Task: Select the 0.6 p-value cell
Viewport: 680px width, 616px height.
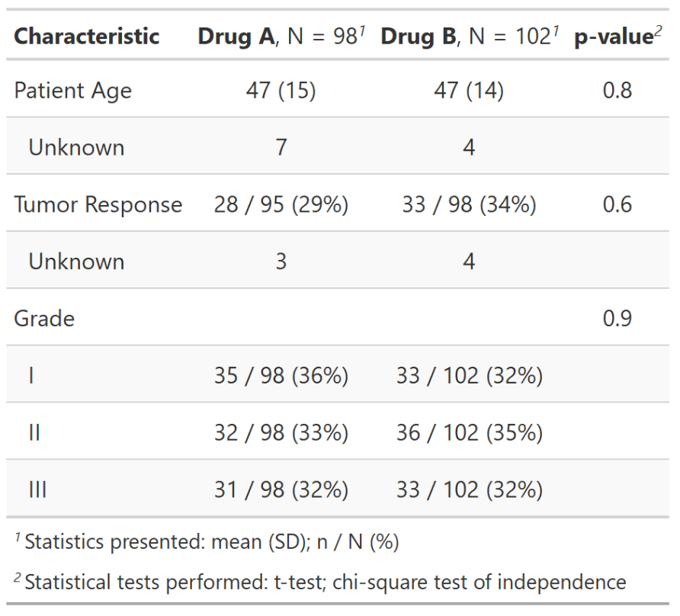Action: [x=617, y=204]
